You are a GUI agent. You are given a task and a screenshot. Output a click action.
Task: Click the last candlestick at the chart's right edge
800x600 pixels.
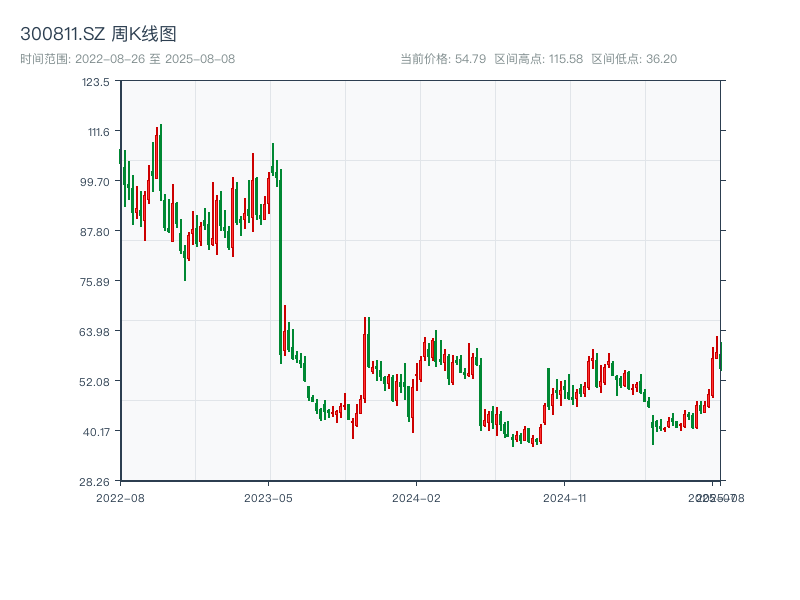pos(720,356)
